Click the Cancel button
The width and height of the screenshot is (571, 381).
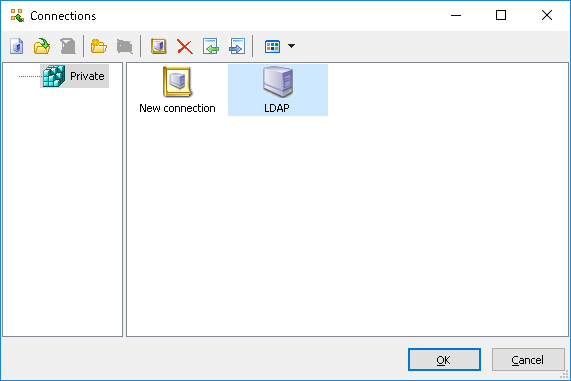point(528,360)
